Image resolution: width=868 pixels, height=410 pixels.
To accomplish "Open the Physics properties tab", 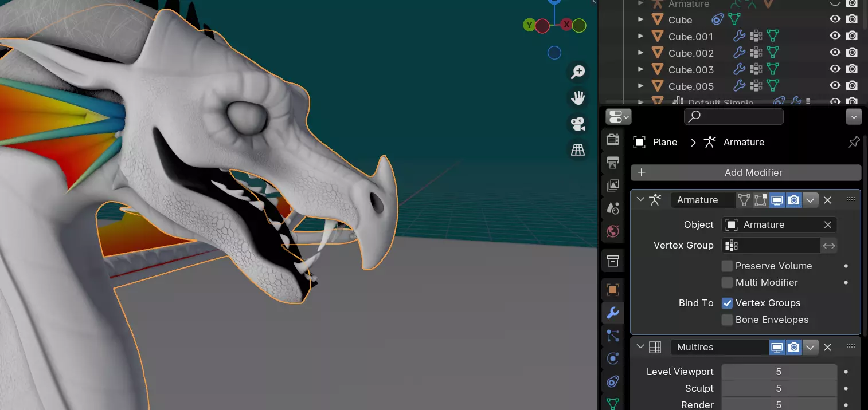I will click(613, 358).
